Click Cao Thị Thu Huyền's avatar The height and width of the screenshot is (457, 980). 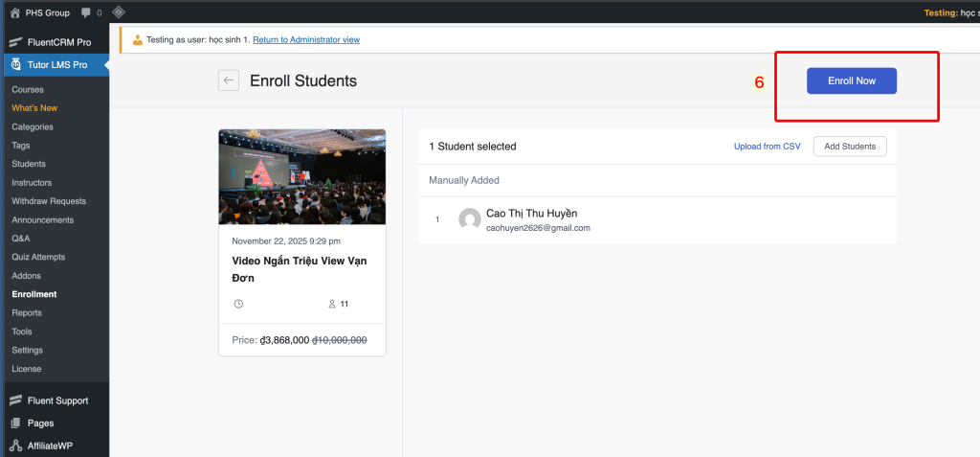tap(469, 219)
